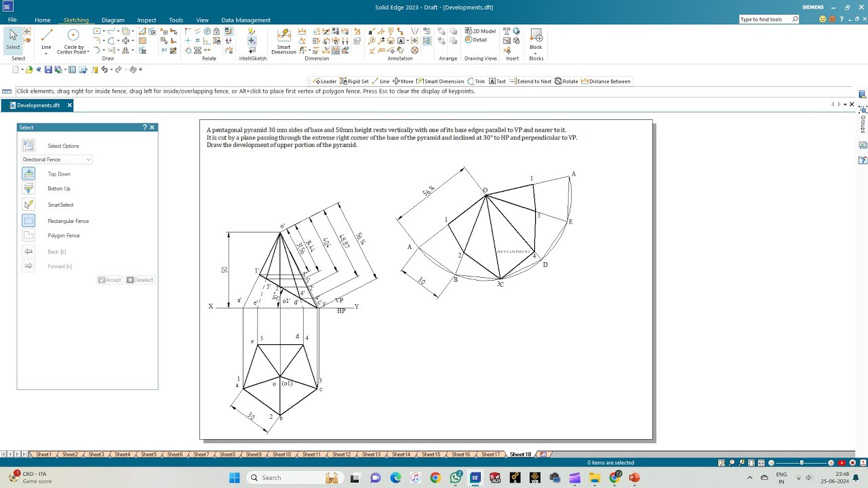
Task: Open the Smart Dimension tool
Action: [x=283, y=41]
